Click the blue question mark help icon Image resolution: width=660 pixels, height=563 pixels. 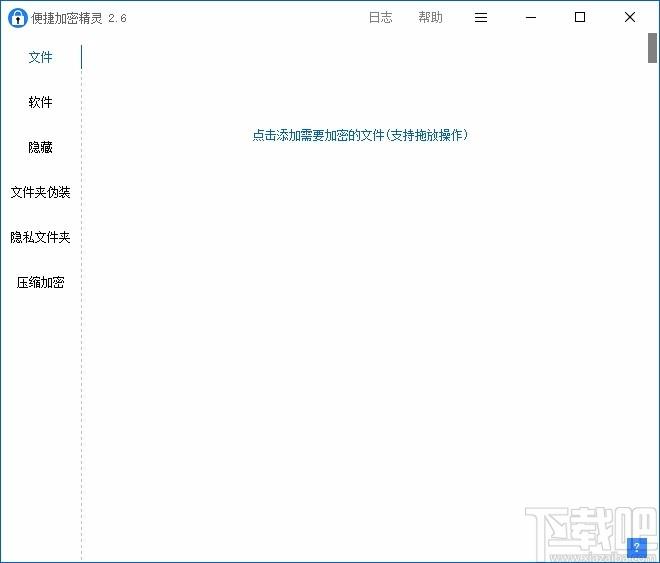637,547
